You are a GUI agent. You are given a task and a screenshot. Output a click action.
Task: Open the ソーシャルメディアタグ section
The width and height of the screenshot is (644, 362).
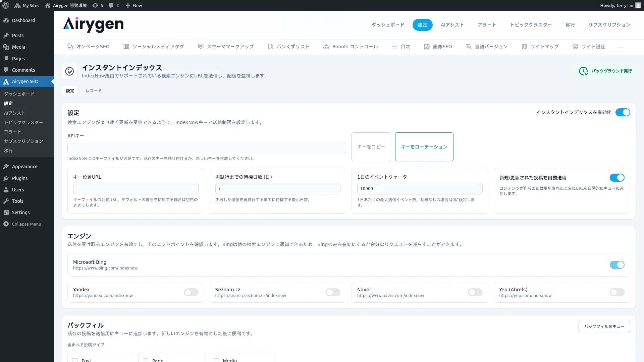tap(154, 47)
